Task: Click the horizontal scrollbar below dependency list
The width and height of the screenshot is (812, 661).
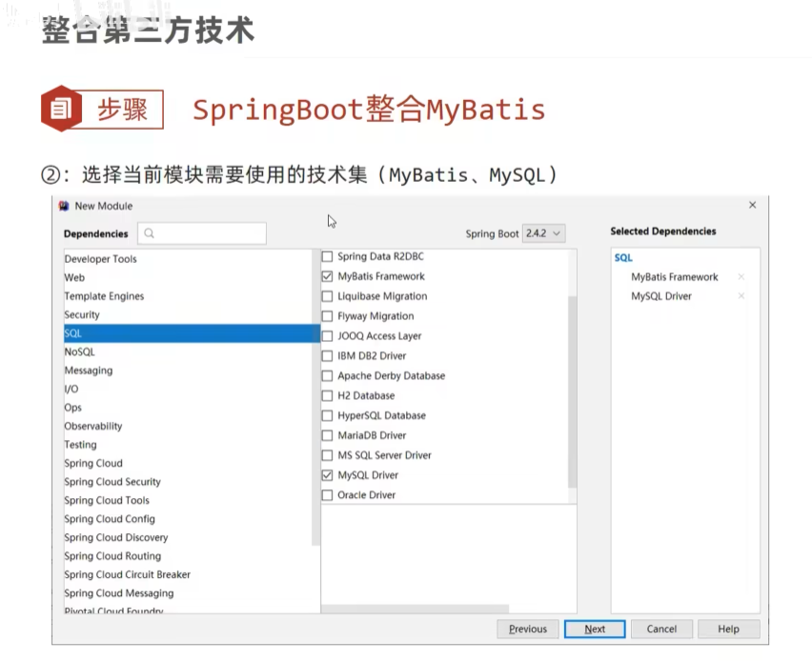Action: click(x=416, y=609)
